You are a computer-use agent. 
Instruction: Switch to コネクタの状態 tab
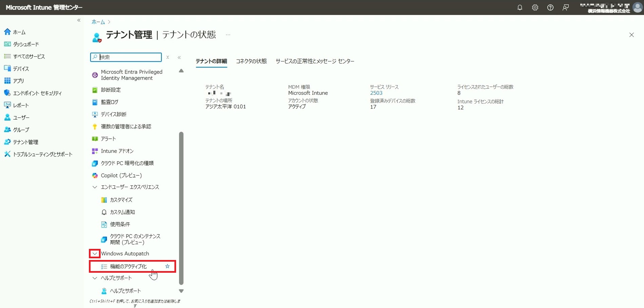click(x=251, y=61)
